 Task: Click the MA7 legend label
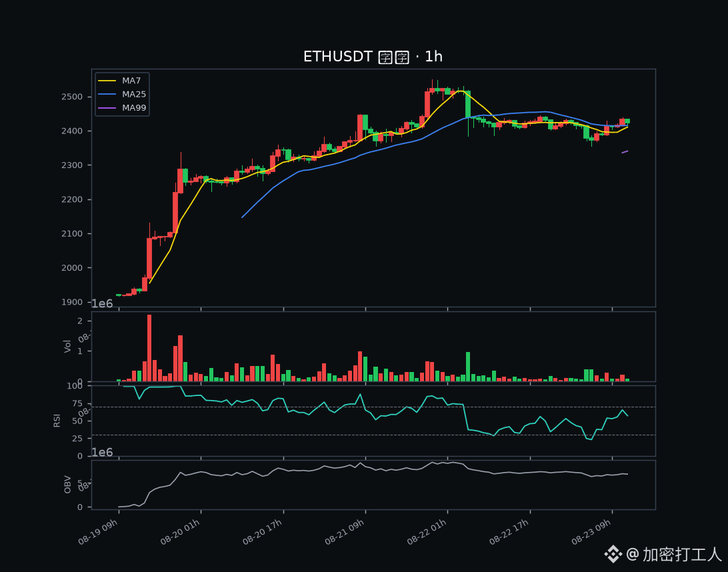coord(131,81)
